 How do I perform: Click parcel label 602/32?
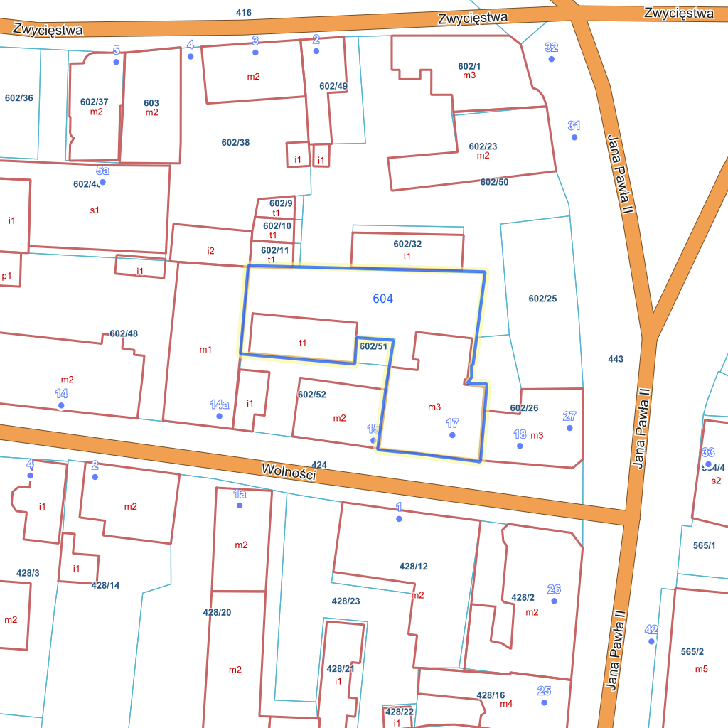point(407,244)
